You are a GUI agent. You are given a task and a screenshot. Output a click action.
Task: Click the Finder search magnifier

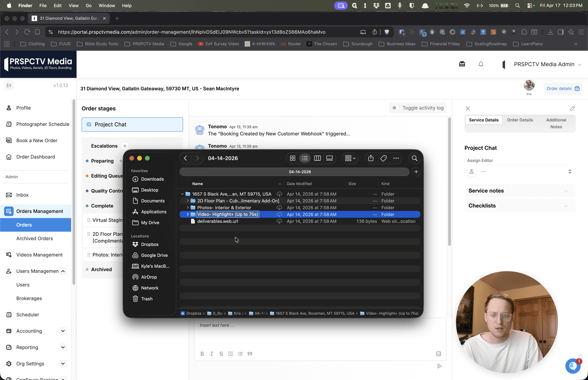pyautogui.click(x=414, y=158)
